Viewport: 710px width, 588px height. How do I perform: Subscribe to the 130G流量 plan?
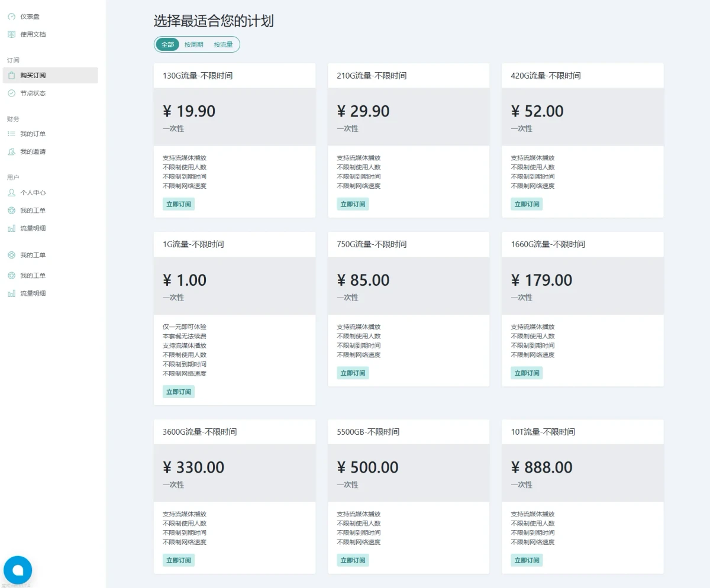point(179,204)
